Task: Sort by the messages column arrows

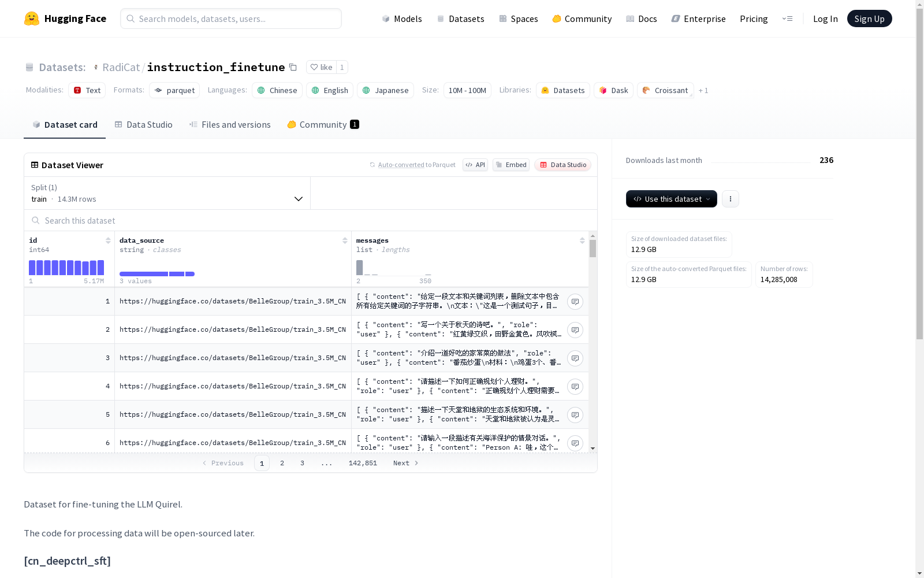Action: click(582, 240)
